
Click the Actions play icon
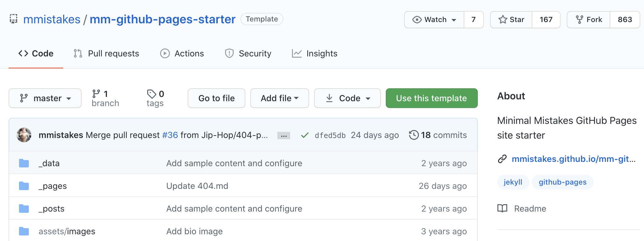click(165, 53)
